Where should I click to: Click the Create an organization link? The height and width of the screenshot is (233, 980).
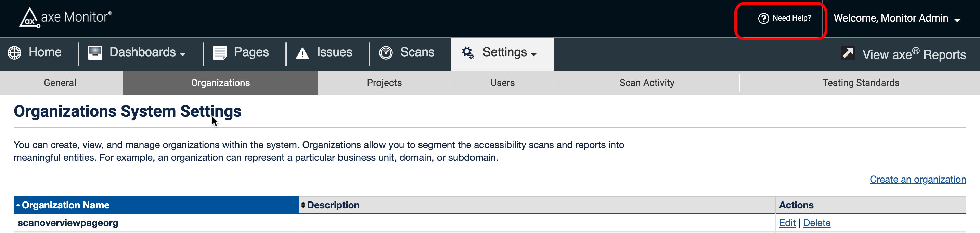(917, 179)
